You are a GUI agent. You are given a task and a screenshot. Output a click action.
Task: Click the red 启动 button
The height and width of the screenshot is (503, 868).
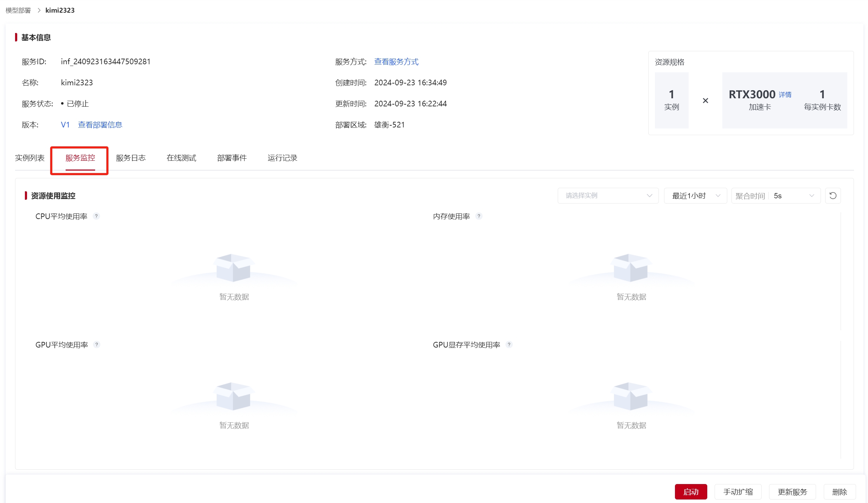click(x=690, y=492)
